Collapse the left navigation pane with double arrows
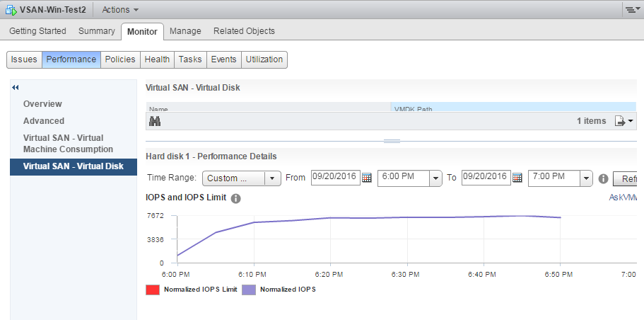Viewport: 644px width, 320px height. [16, 87]
